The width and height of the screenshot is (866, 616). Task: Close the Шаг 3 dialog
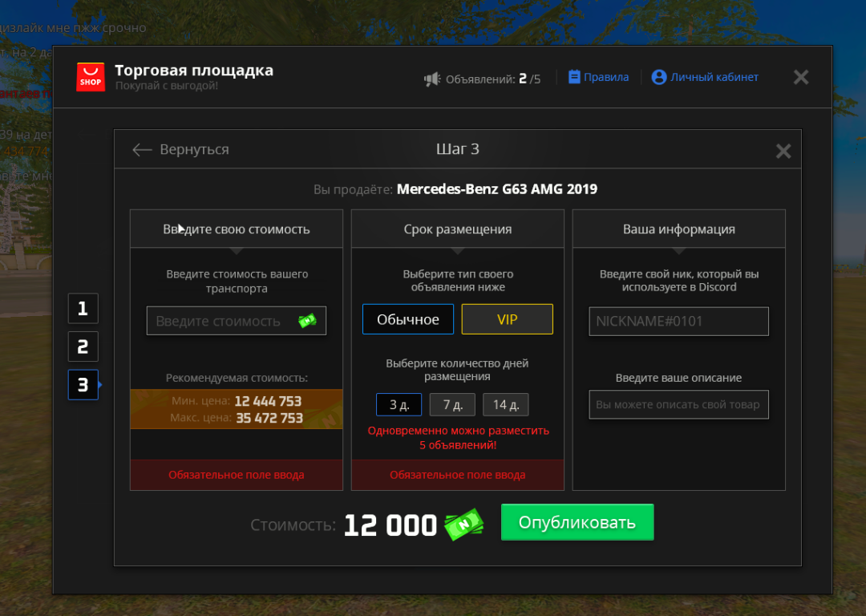pos(783,151)
